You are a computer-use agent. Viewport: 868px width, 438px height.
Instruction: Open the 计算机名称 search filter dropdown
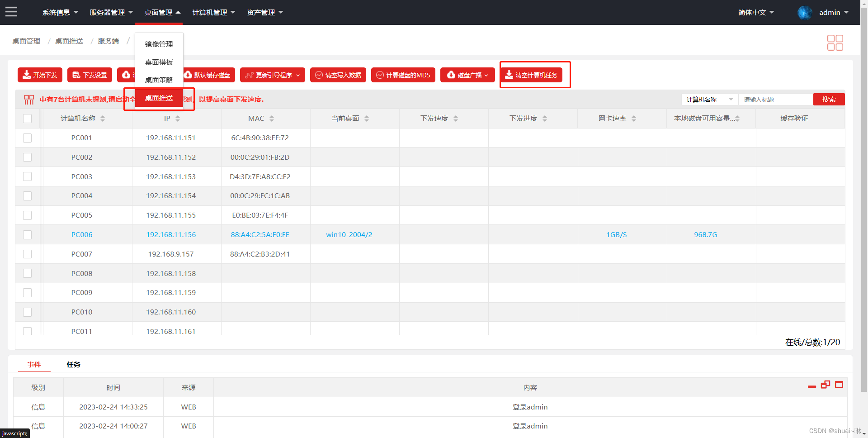pos(731,99)
